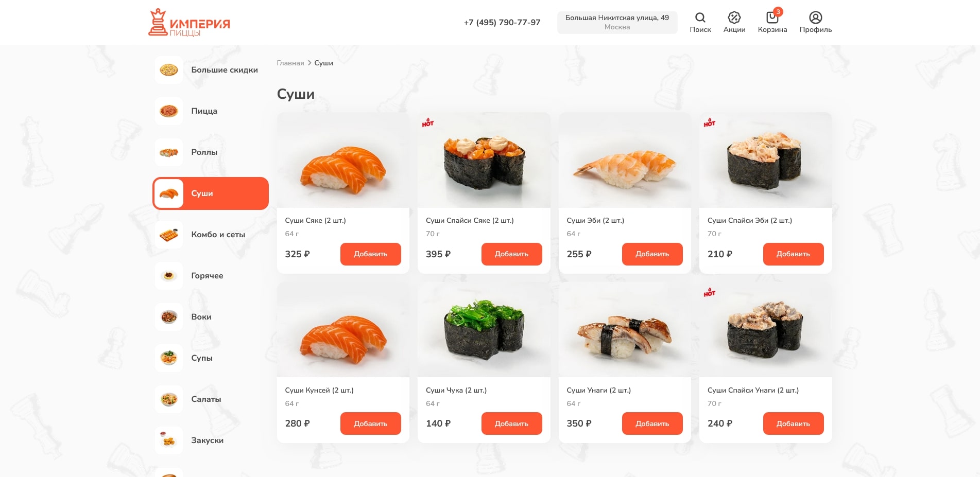Open the Комбо и сеты category
This screenshot has height=477, width=980.
[x=211, y=235]
